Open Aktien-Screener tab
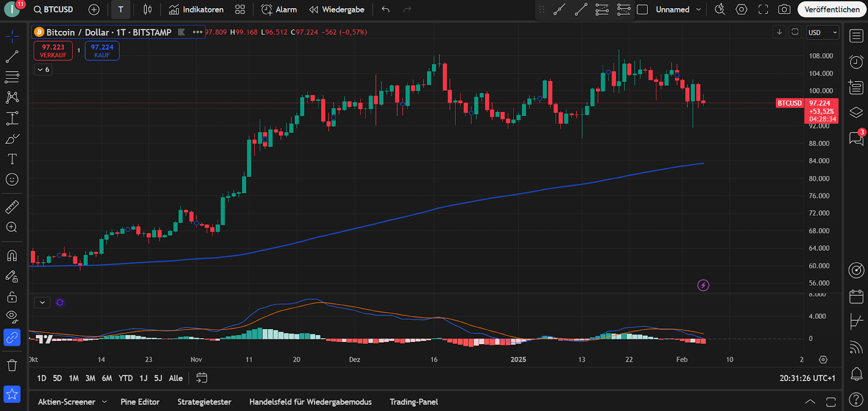Image resolution: width=868 pixels, height=411 pixels. tap(67, 402)
